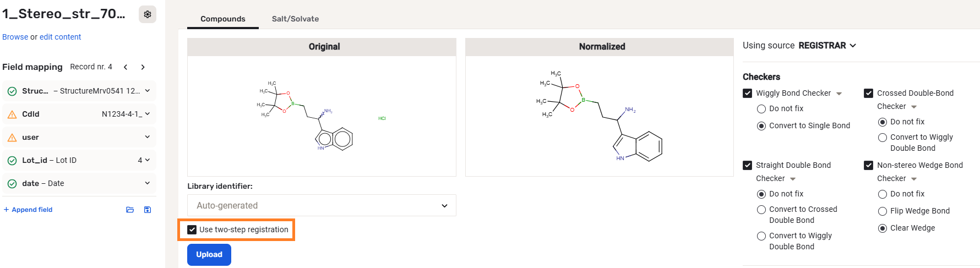Expand the date field mapping dropdown
Screen dimensions: 980x268
148,183
